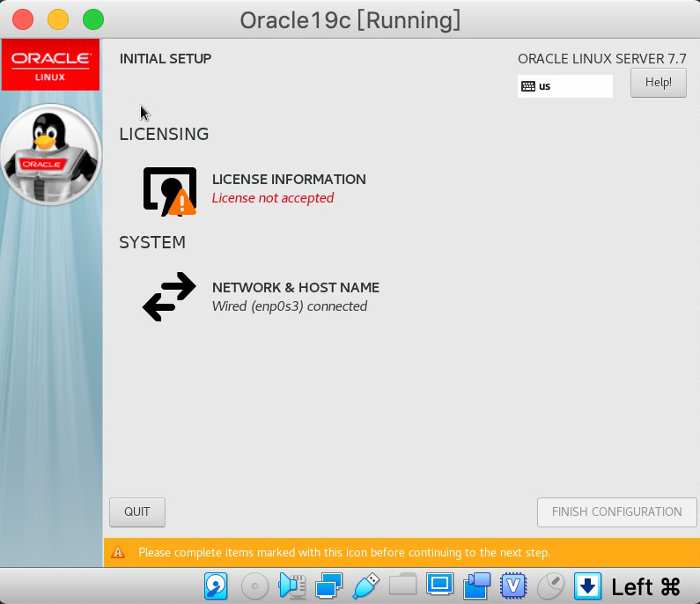Click the warning triangle icon in orange bar
Image resolution: width=700 pixels, height=604 pixels.
pos(118,552)
